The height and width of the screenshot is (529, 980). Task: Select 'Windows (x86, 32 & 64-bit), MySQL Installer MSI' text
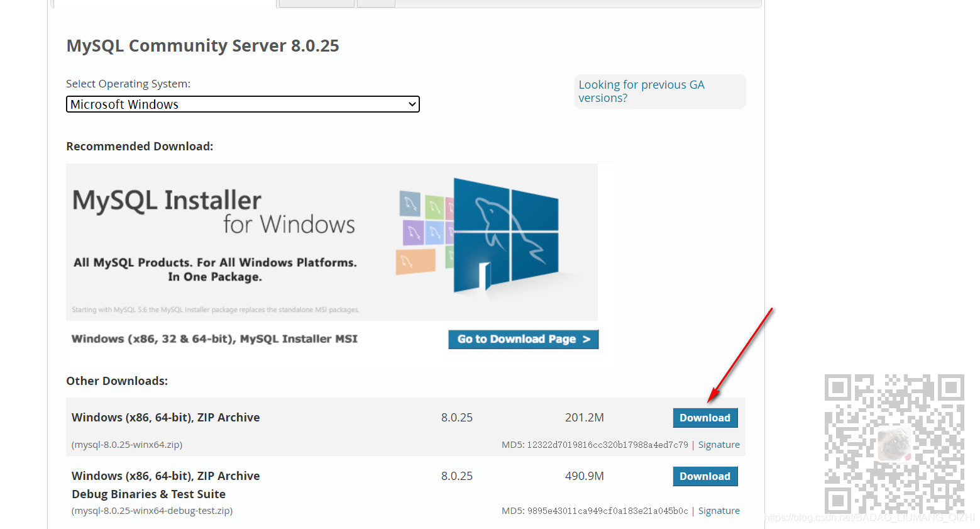(214, 339)
